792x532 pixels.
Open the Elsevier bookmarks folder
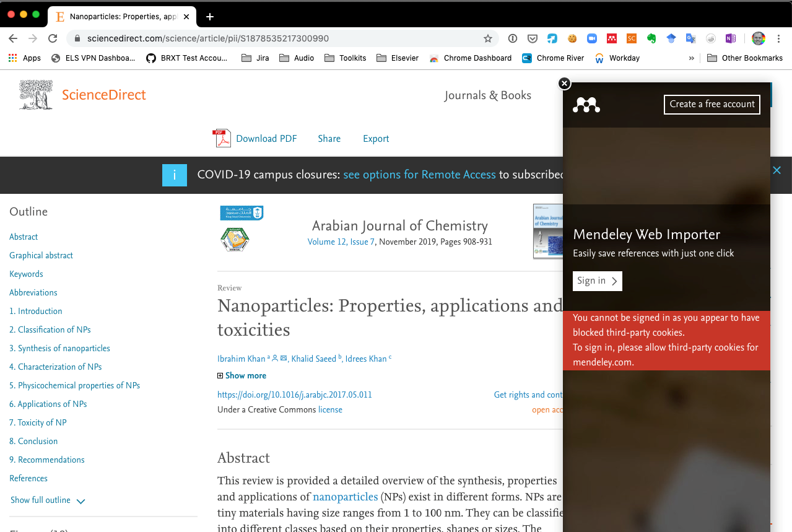[397, 58]
